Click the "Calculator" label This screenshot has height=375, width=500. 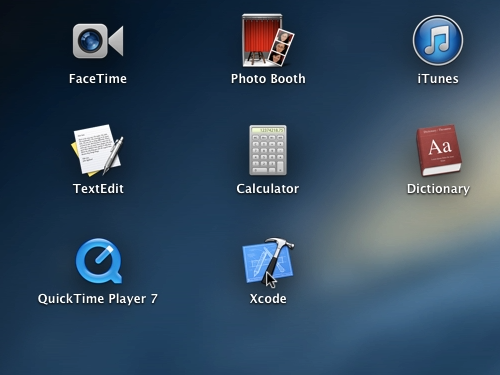(x=268, y=189)
